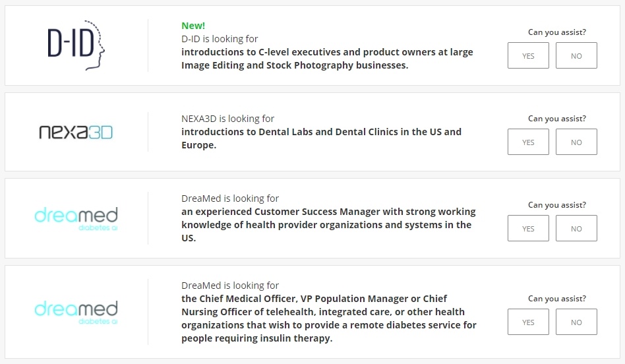
Task: Decline with NO for DreaMed Chief Medical Officer request
Action: [x=576, y=322]
